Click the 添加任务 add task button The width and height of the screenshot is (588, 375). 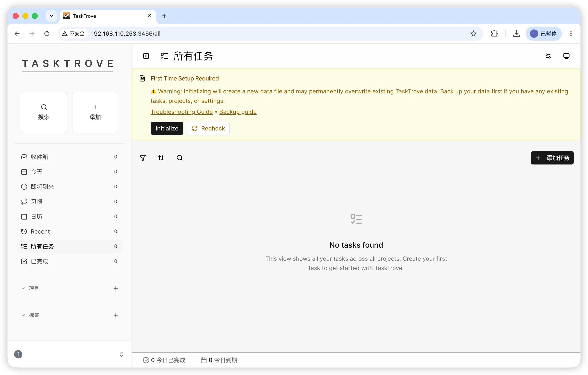coord(552,158)
